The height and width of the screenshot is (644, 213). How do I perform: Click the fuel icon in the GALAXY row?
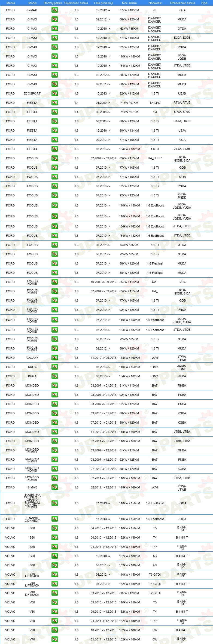click(x=55, y=358)
